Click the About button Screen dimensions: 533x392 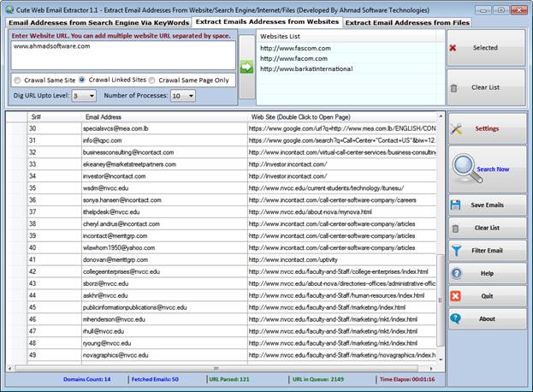486,318
